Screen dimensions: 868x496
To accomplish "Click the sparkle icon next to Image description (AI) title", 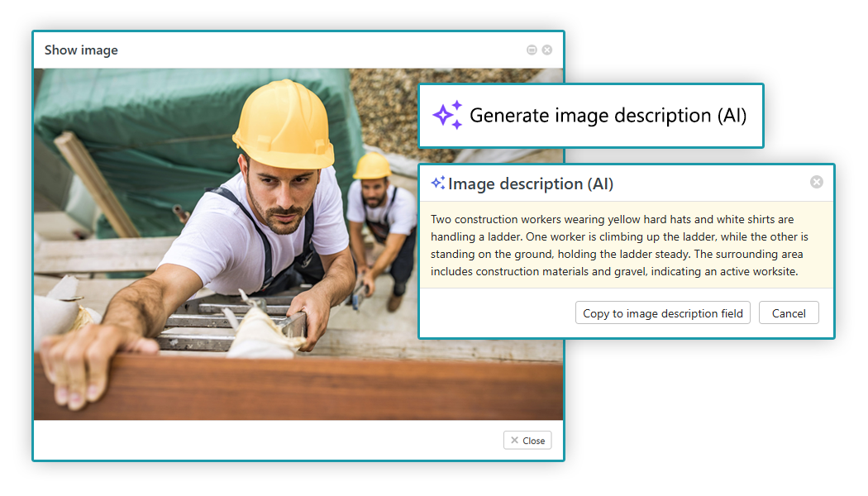I will (x=436, y=184).
